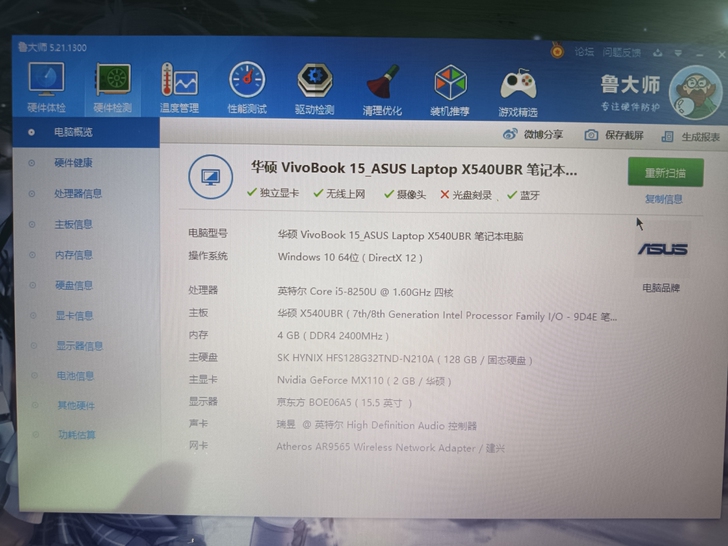728x546 pixels.
Task: Click the 重新扫描 rescan button
Action: pos(665,172)
